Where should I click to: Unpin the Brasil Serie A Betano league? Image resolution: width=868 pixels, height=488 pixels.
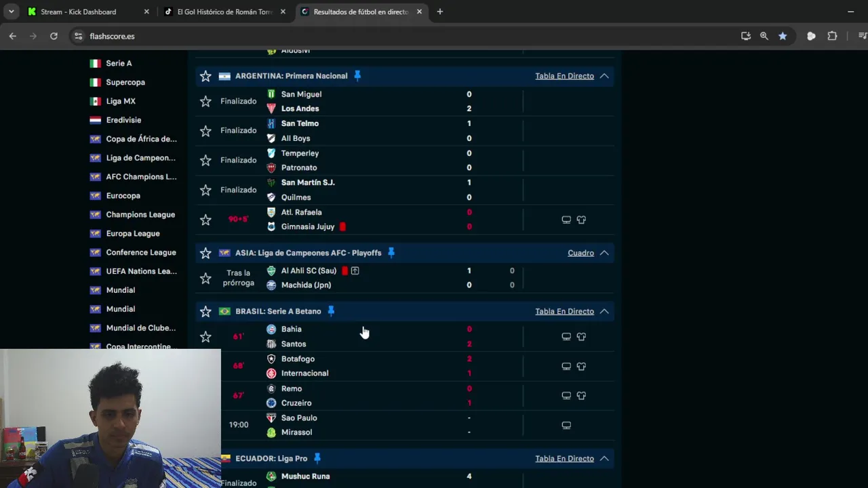[331, 311]
